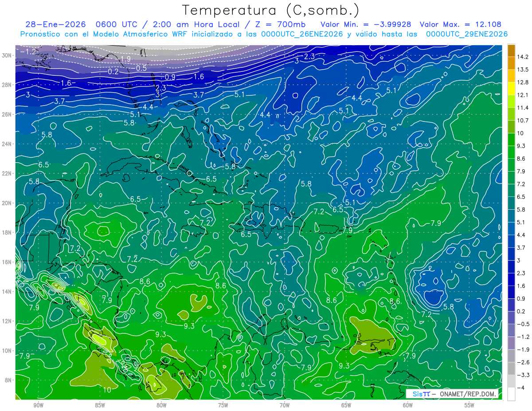Click the '60W' longitude axis label
Viewport: 532px width, 411px height.
(408, 405)
